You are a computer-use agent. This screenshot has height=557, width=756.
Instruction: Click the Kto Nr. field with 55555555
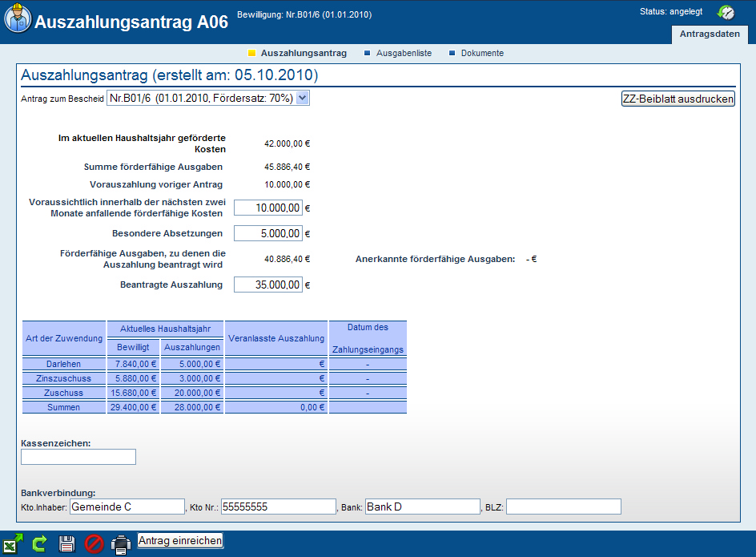[278, 507]
